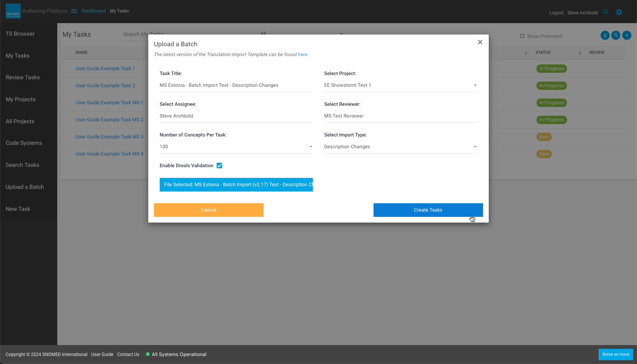Click New status badge for Task MS 3
This screenshot has width=637, height=364.
[x=544, y=137]
